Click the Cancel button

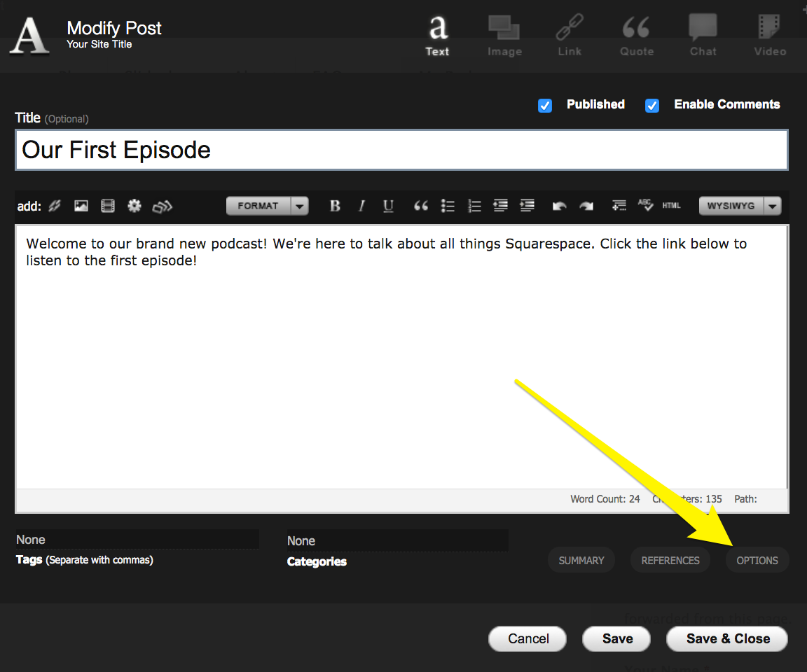point(528,638)
